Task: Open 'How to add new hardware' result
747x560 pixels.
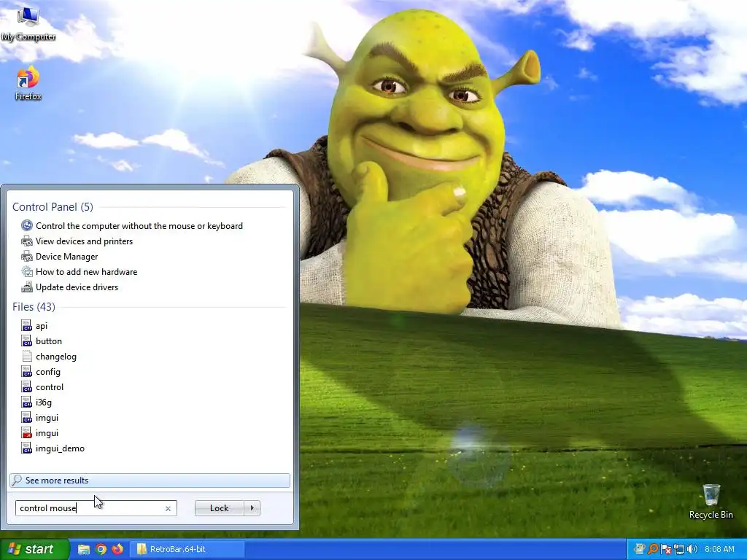Action: click(x=86, y=271)
